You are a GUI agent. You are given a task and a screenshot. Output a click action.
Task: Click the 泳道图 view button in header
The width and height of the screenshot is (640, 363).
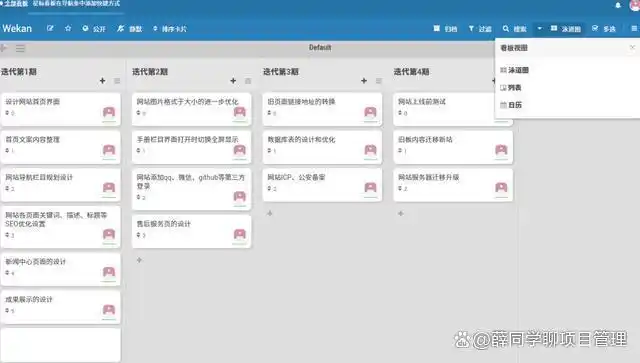pos(566,29)
